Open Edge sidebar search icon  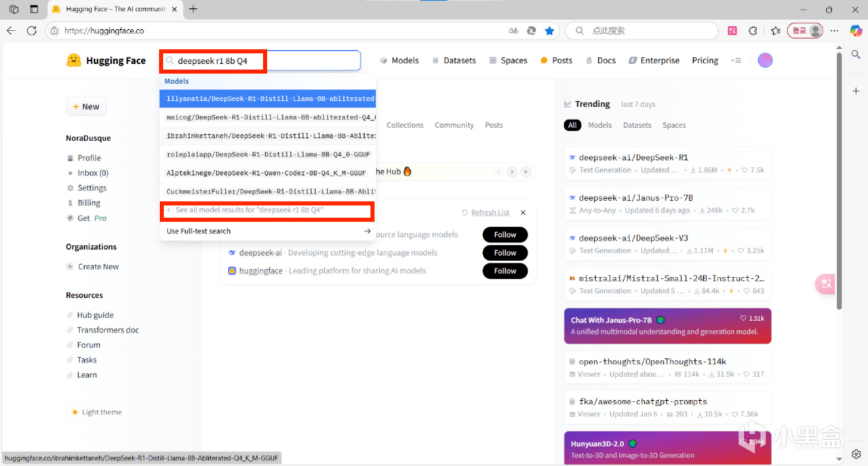856,54
